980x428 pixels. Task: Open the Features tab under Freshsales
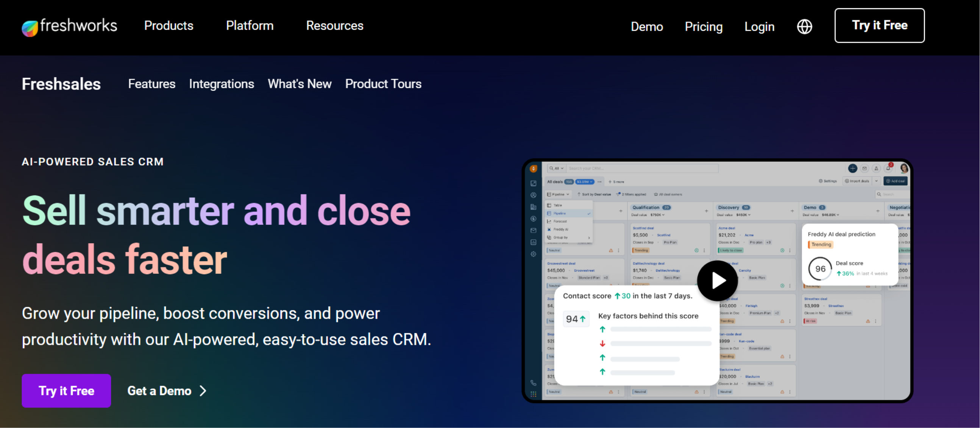(151, 84)
